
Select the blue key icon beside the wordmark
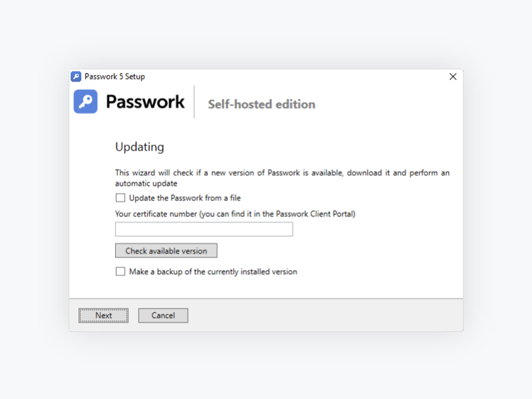[85, 102]
